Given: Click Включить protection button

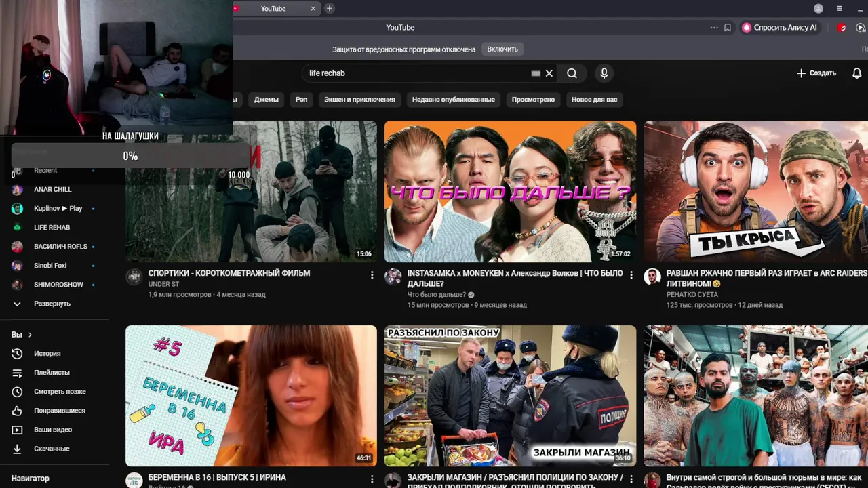Looking at the screenshot, I should click(x=502, y=49).
